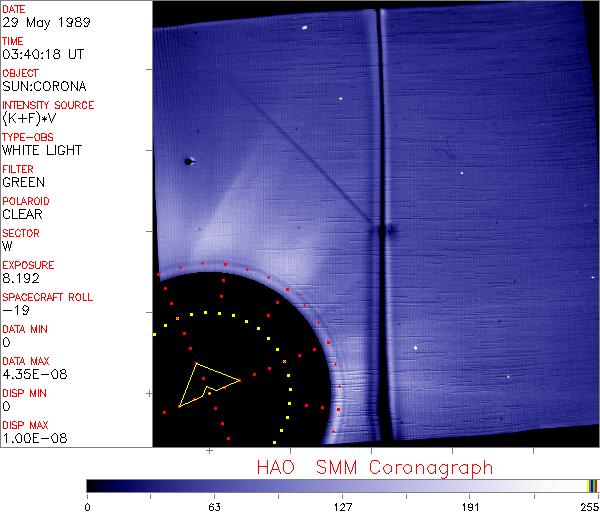Click the SECTOR label
600x512 pixels.
pyautogui.click(x=20, y=233)
